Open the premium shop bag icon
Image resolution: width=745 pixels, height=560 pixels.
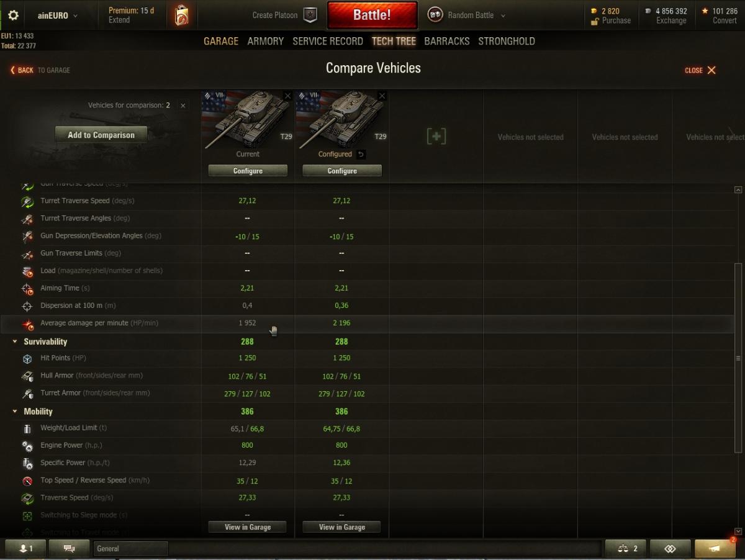[181, 15]
